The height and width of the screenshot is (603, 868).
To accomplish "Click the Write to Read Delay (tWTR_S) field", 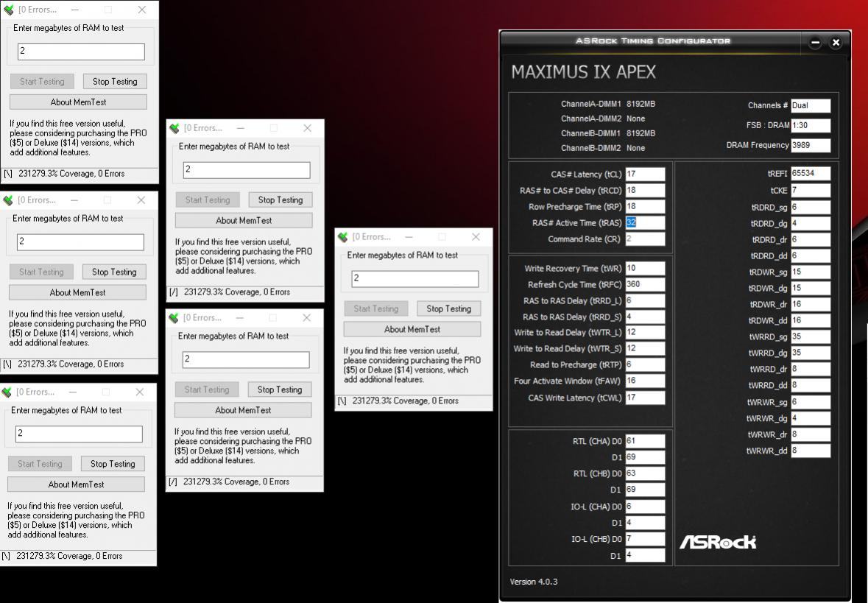I will 645,348.
